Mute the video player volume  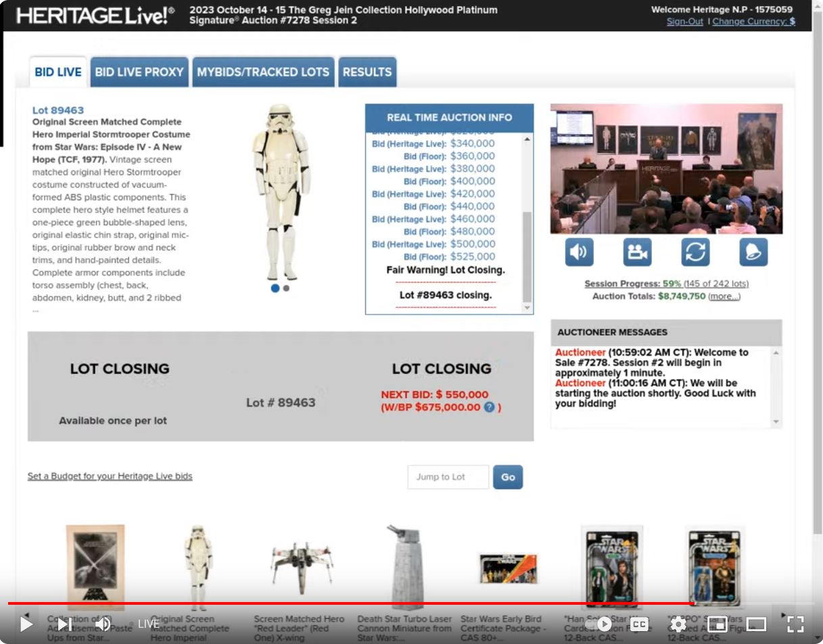tap(103, 624)
